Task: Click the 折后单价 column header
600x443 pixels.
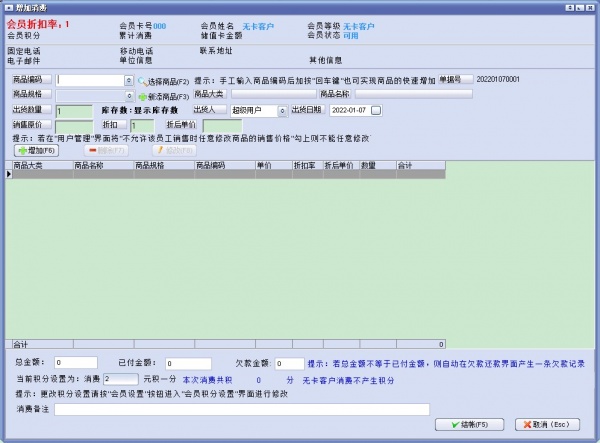Action: [x=341, y=165]
